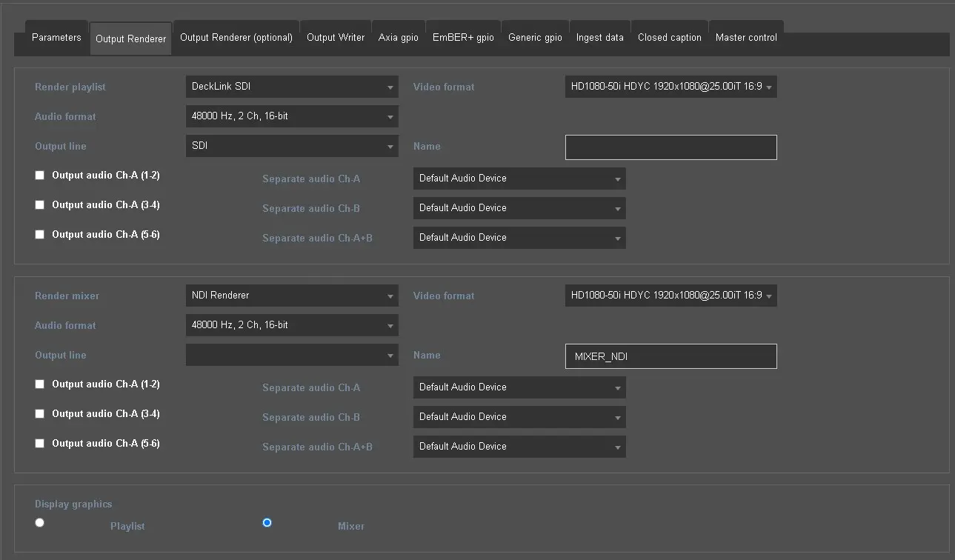Image resolution: width=955 pixels, height=560 pixels.
Task: Expand the Render playlist DeckLink SDI dropdown
Action: (291, 87)
